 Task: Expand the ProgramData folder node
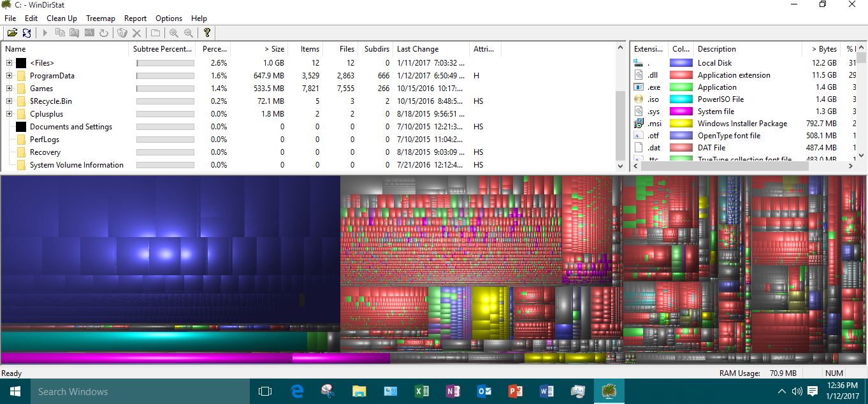[9, 76]
